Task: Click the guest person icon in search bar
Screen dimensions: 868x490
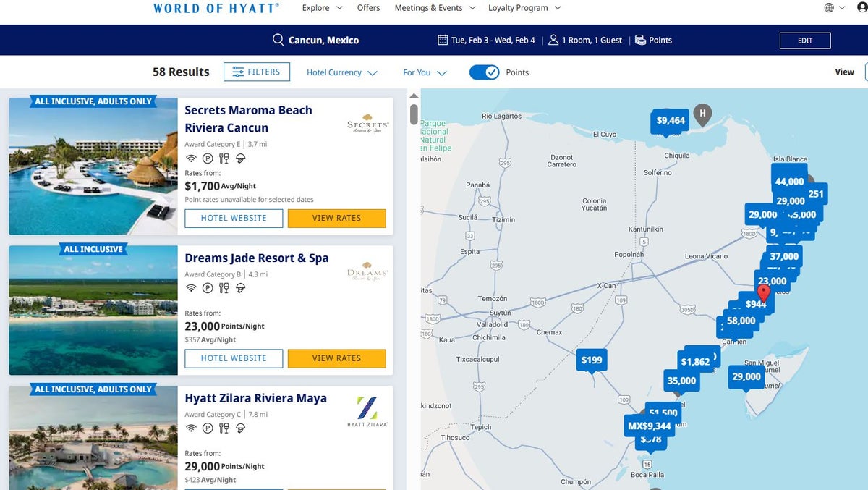Action: [553, 40]
